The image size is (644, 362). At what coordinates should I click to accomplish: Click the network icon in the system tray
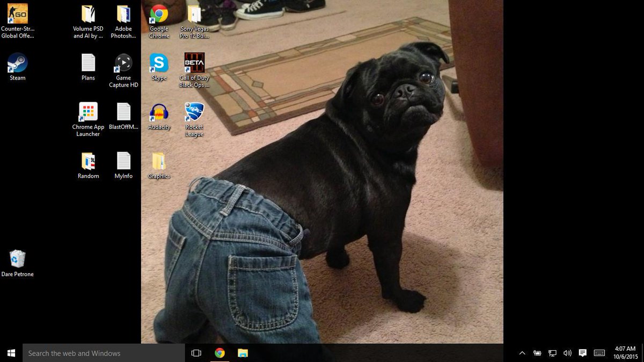[x=552, y=353]
